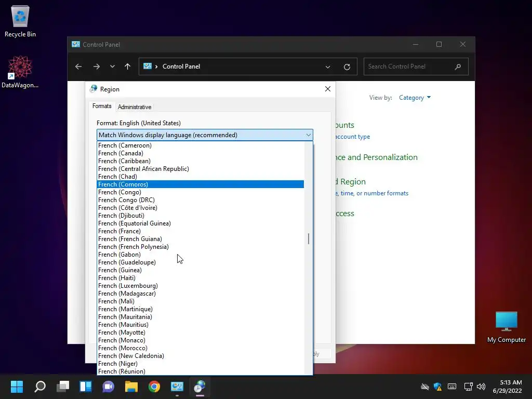Viewport: 532px width, 399px height.
Task: Launch Chat from the taskbar
Action: pyautogui.click(x=109, y=387)
